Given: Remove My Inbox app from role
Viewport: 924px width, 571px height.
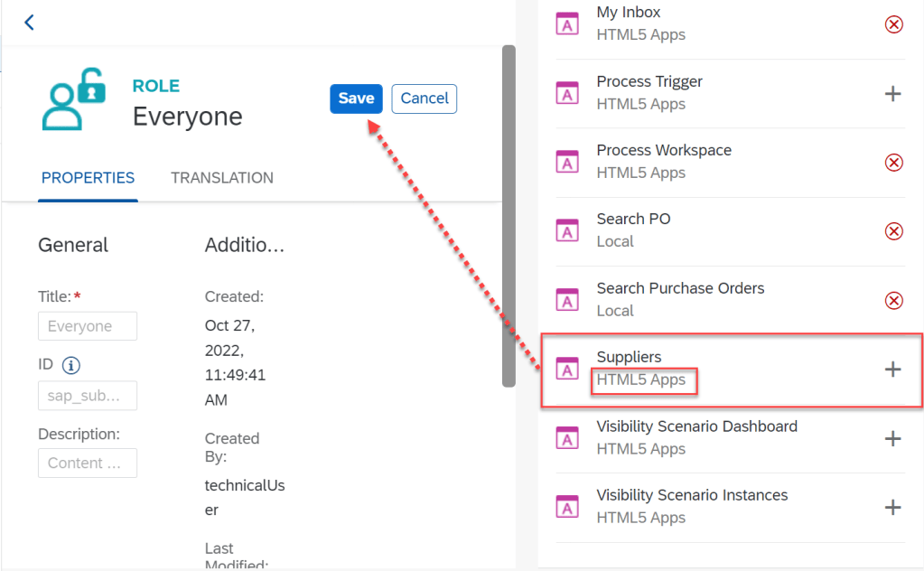Looking at the screenshot, I should click(x=892, y=24).
